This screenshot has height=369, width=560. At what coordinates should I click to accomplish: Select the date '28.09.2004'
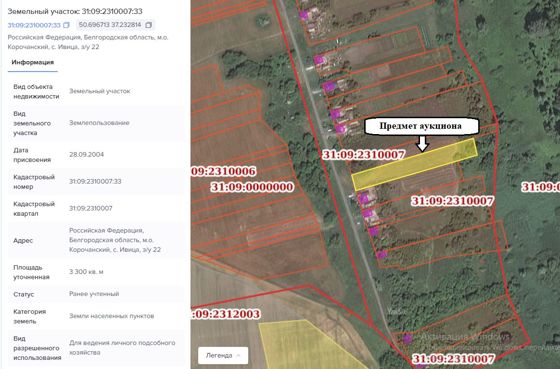[x=86, y=155]
